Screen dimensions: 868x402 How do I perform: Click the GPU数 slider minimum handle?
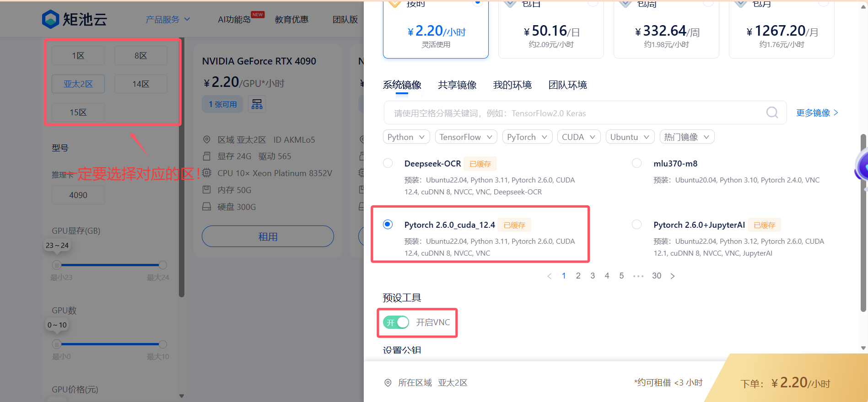click(x=57, y=344)
